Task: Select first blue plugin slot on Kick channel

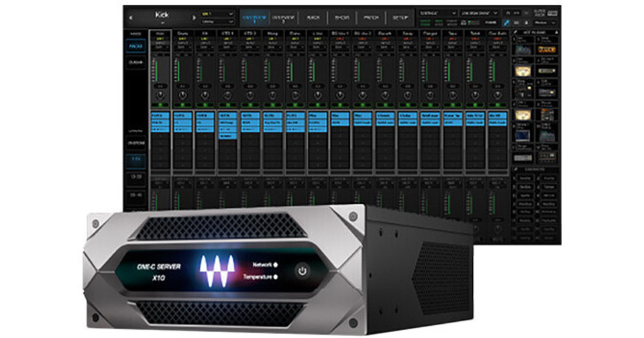Action: click(160, 116)
